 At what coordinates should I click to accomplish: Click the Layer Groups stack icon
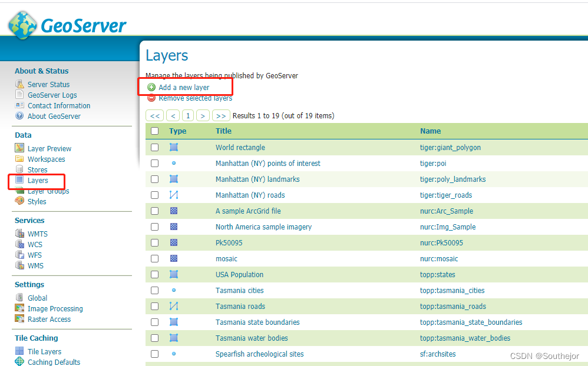(x=19, y=191)
